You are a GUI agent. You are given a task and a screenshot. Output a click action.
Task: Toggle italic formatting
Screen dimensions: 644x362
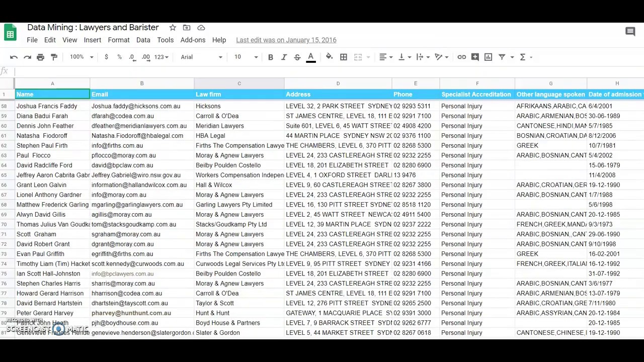pos(284,57)
